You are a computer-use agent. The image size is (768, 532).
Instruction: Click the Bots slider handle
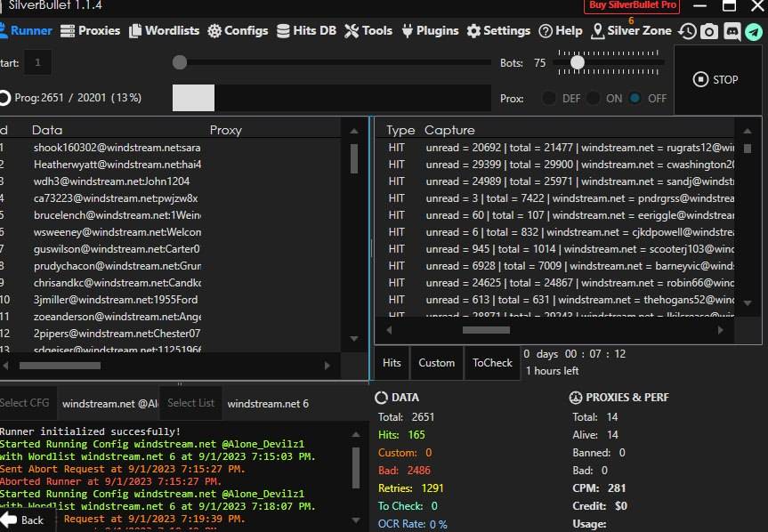pyautogui.click(x=578, y=63)
